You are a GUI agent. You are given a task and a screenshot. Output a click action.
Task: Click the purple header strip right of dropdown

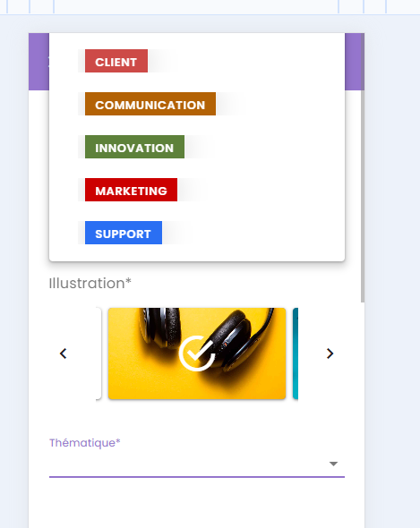click(x=353, y=62)
